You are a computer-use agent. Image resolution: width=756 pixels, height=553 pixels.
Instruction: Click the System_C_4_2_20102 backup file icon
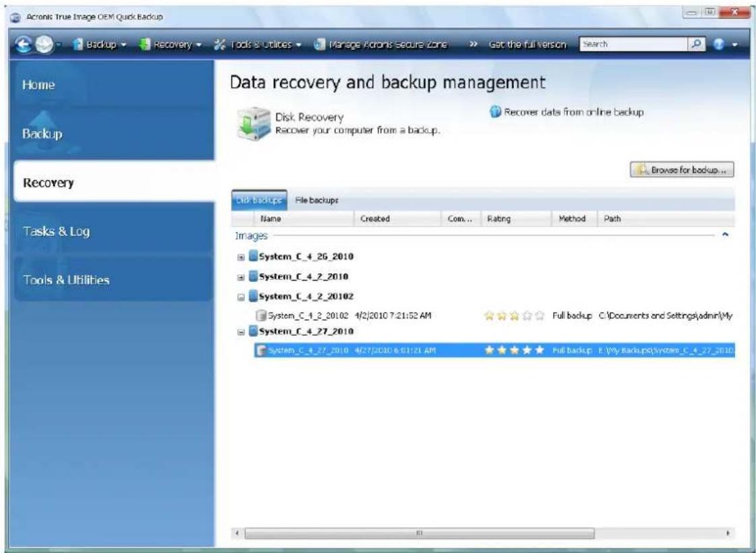(x=261, y=316)
